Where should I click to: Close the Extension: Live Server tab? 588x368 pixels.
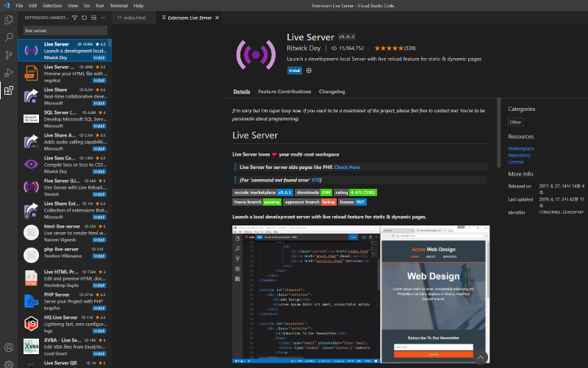point(217,18)
